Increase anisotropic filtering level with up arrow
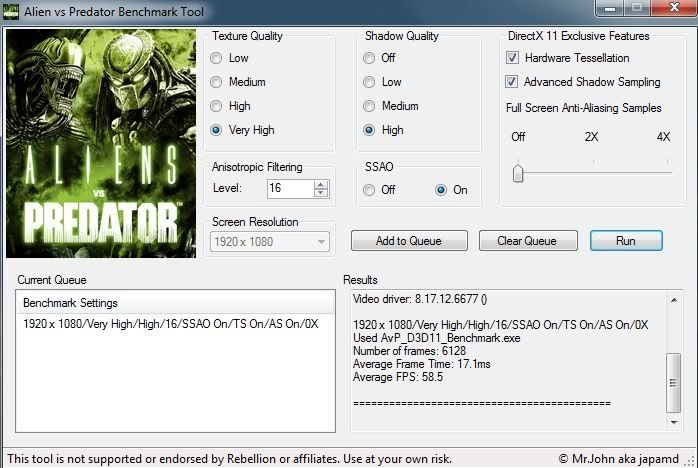The height and width of the screenshot is (468, 698). [x=321, y=184]
